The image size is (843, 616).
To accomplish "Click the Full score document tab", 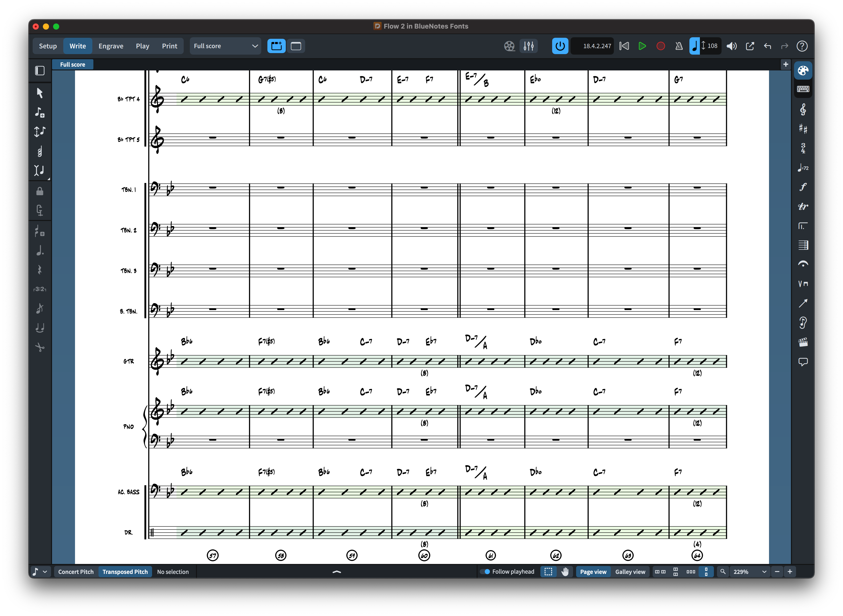I will (73, 65).
